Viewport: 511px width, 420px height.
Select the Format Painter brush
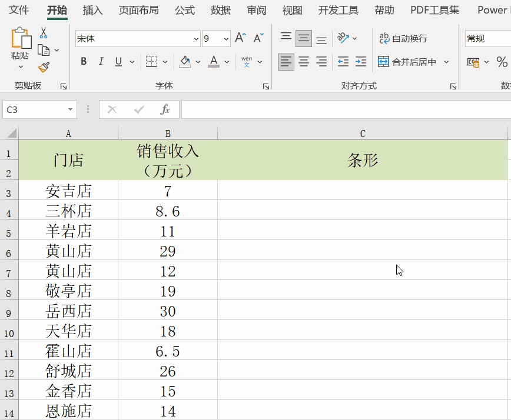44,68
